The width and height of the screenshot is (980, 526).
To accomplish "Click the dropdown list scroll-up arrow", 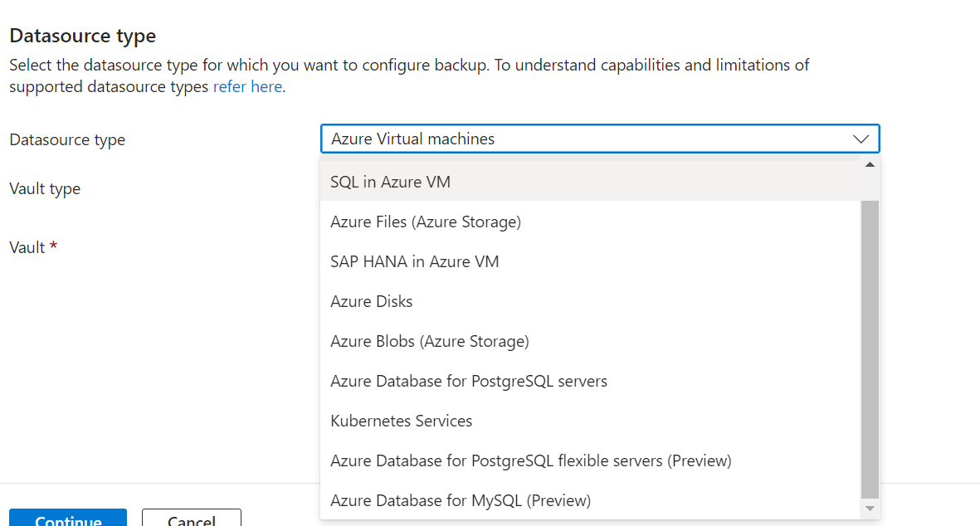I will (x=870, y=164).
